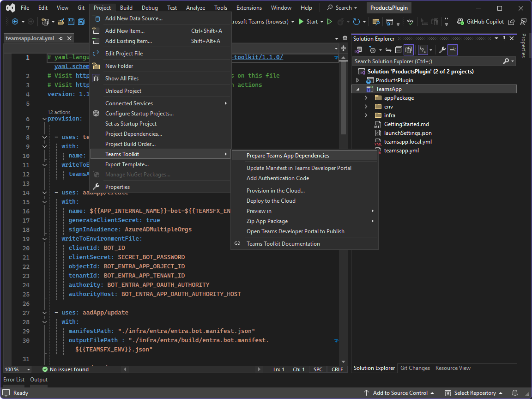Toggle Show All Files in Solution Explorer

(409, 50)
